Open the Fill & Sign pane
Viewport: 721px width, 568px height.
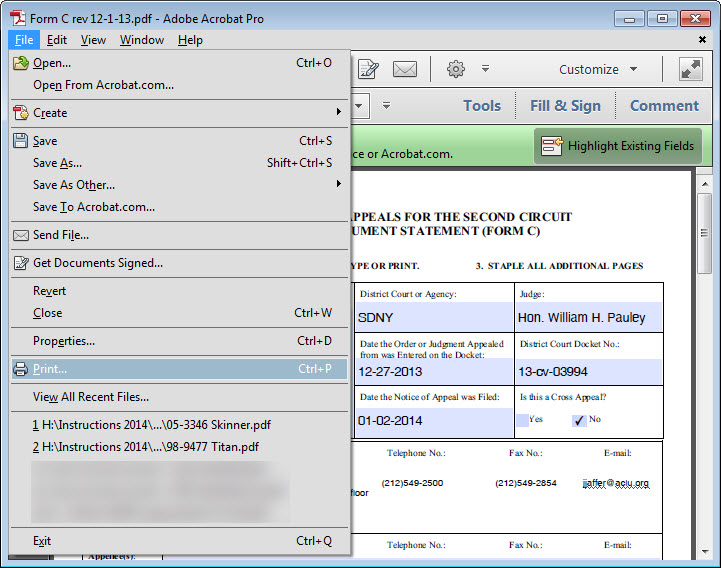click(565, 106)
